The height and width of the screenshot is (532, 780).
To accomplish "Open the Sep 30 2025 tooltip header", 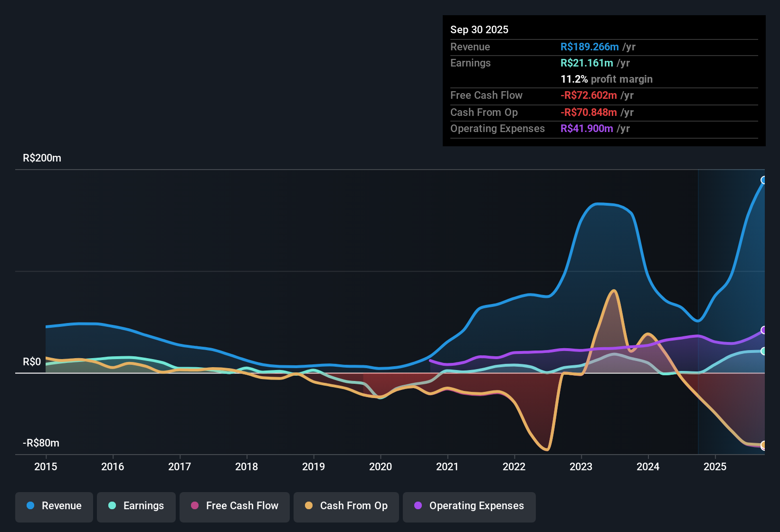I will pyautogui.click(x=479, y=29).
